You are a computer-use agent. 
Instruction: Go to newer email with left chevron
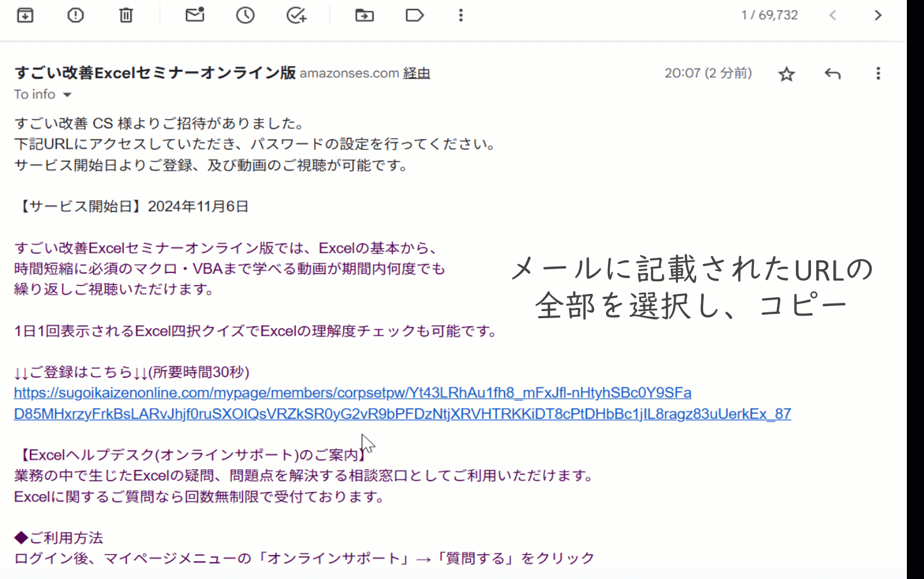click(833, 15)
